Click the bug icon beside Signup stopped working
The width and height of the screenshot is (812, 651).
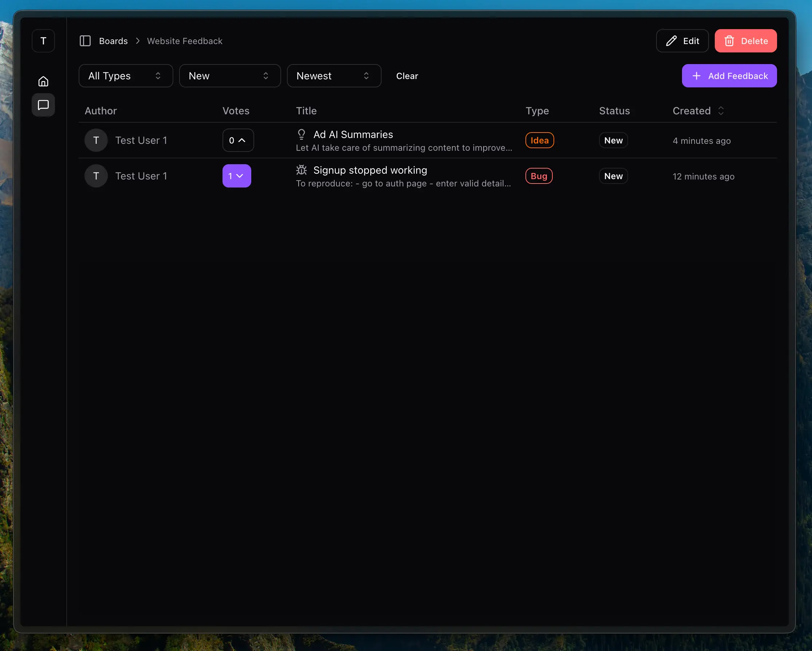(301, 170)
